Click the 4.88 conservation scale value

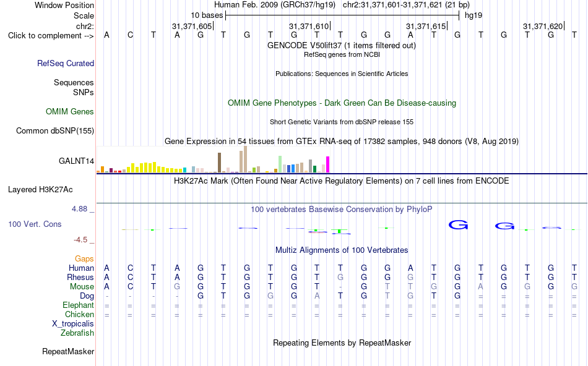coord(80,209)
